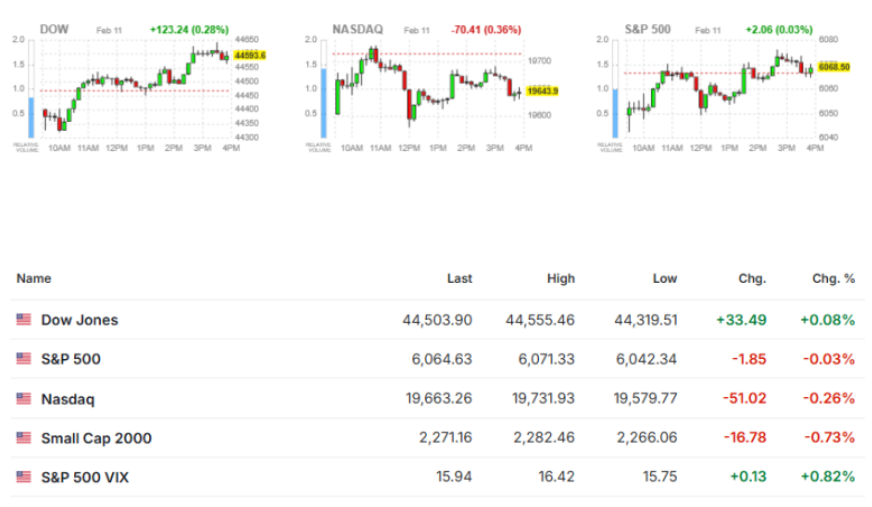872x507 pixels.
Task: Open the Dow Jones index link
Action: (80, 320)
